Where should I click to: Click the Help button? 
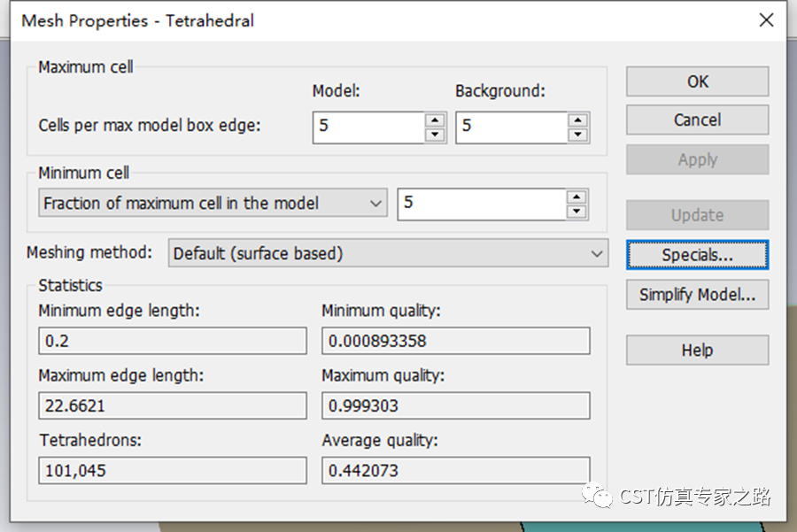coord(697,351)
